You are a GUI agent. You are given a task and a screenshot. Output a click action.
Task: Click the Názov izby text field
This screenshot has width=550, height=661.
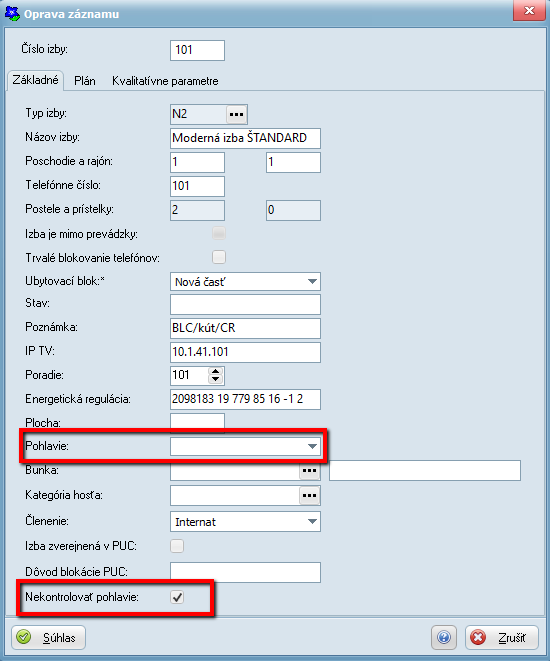245,138
